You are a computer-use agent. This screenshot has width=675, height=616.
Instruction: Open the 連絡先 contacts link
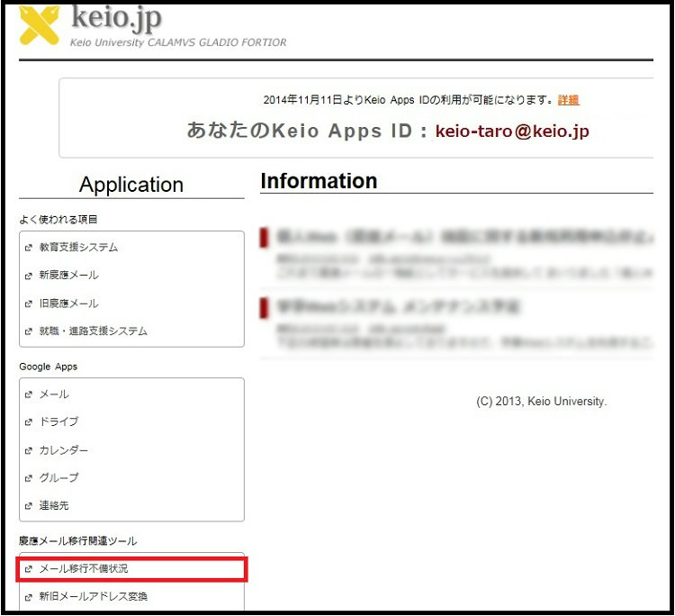pyautogui.click(x=54, y=506)
